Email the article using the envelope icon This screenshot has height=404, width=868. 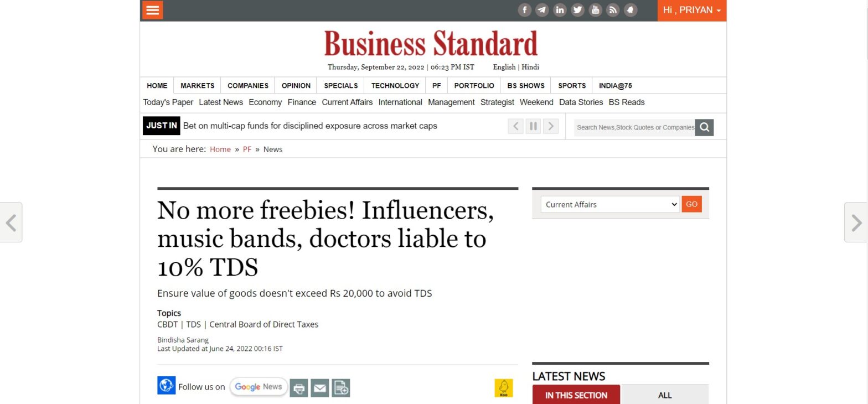click(320, 388)
